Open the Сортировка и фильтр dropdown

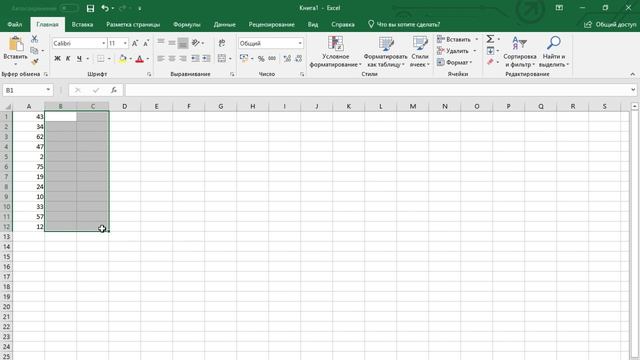click(x=520, y=52)
